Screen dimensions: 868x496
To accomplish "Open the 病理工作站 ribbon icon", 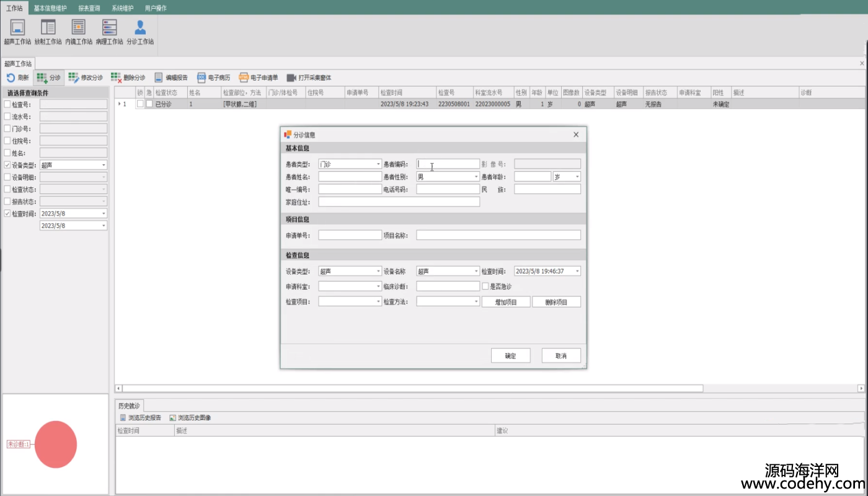I will pos(110,32).
